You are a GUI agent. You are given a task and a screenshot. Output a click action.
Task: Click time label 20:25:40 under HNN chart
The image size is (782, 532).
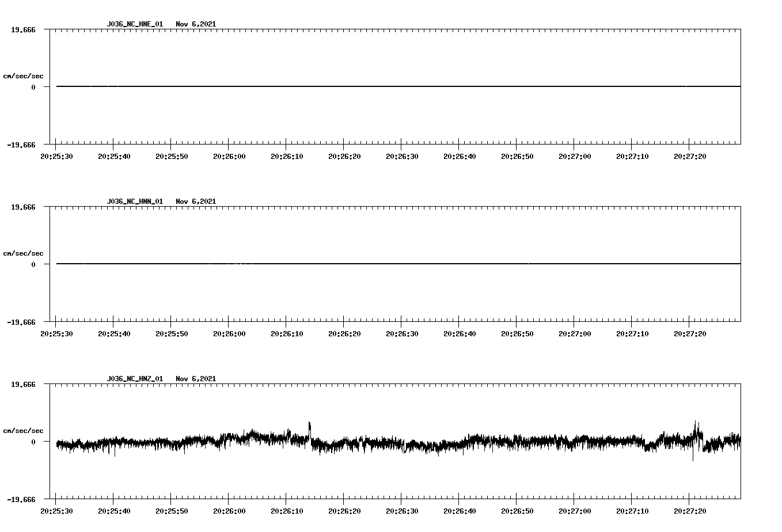coord(114,333)
